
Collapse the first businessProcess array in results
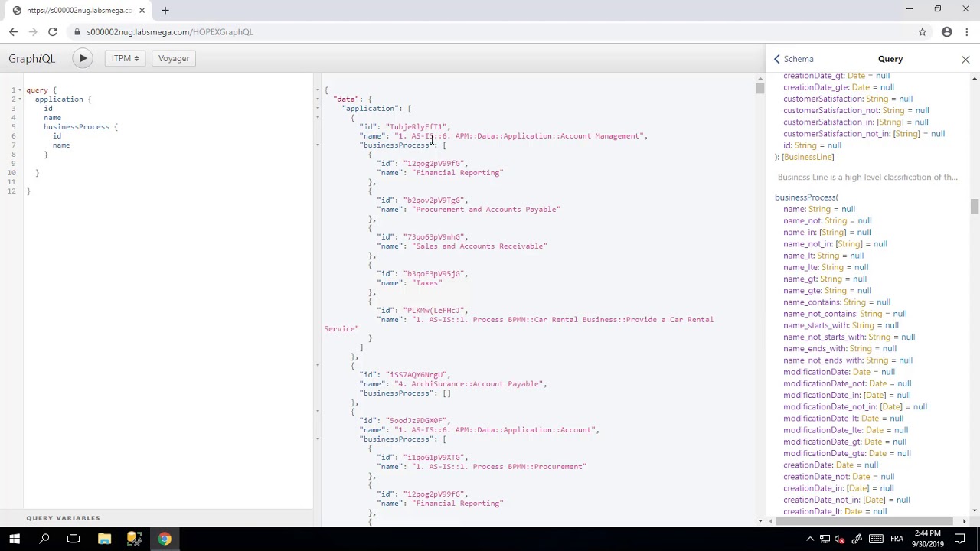tap(318, 145)
